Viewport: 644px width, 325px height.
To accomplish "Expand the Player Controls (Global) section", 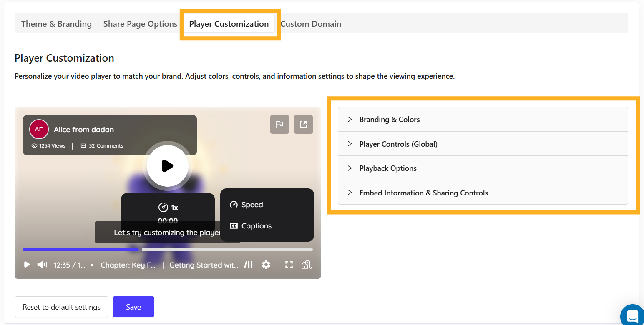I will click(x=398, y=144).
